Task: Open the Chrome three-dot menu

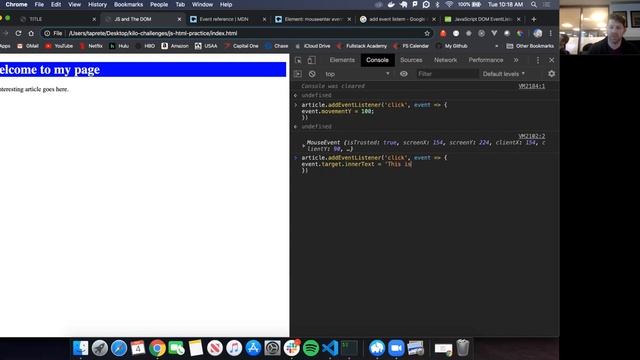Action: pyautogui.click(x=551, y=33)
